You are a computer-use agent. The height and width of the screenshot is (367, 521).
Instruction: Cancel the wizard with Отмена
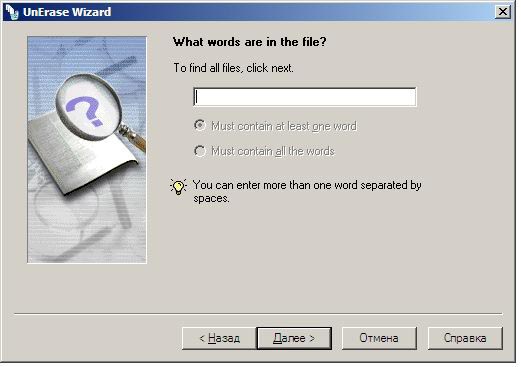(x=379, y=338)
